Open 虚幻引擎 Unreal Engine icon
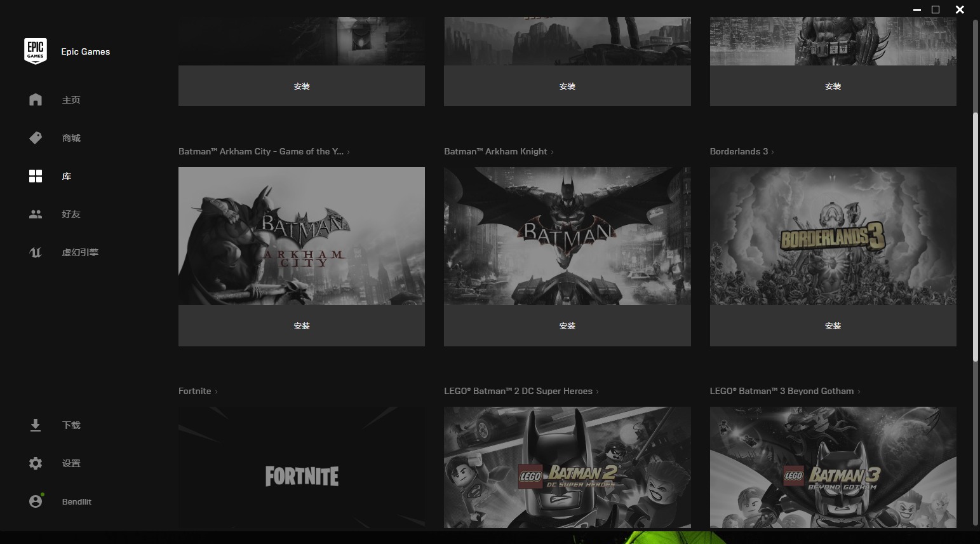 36,252
